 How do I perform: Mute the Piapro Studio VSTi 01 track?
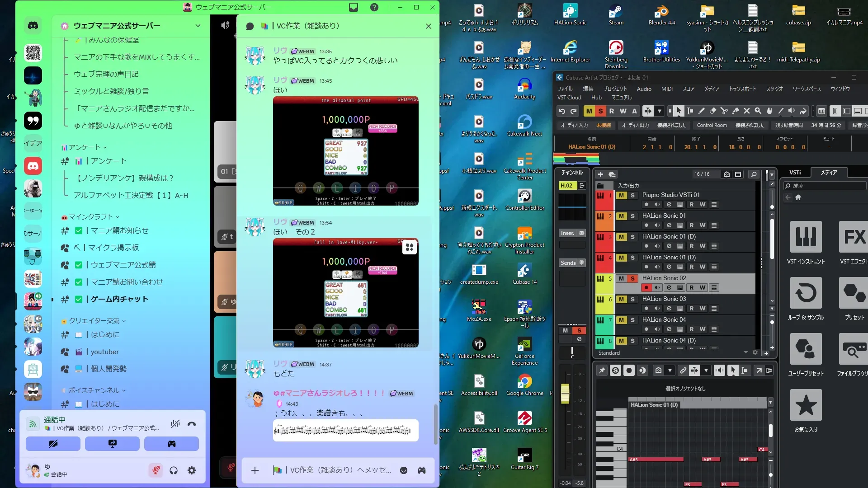(x=622, y=195)
